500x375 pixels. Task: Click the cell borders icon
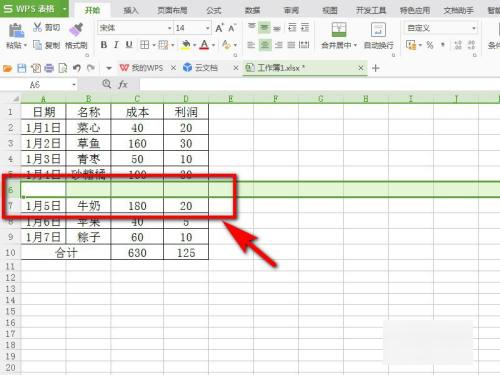(144, 45)
